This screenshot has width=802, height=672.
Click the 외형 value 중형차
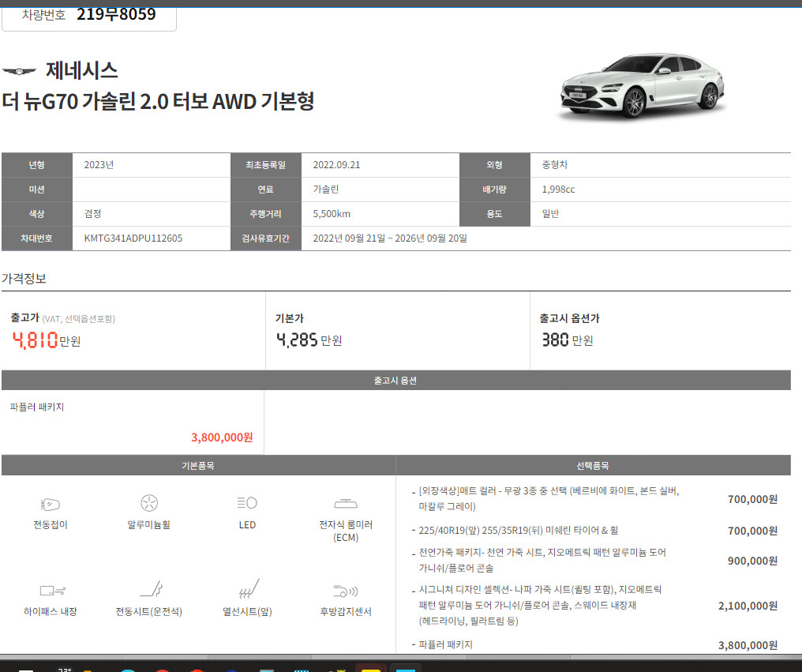[555, 165]
